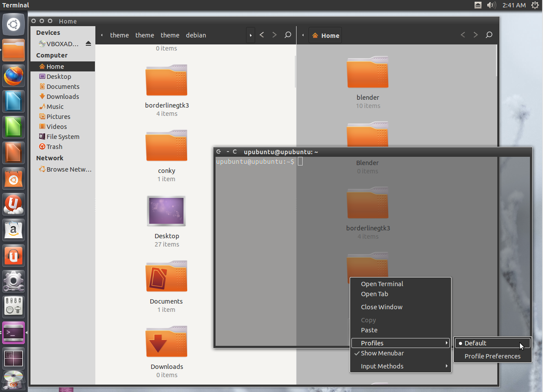Open the Amazon launcher icon

(13, 230)
